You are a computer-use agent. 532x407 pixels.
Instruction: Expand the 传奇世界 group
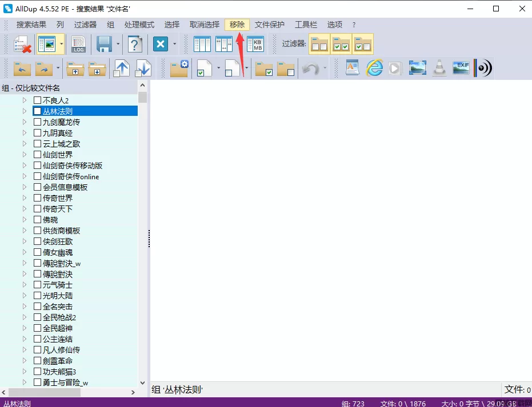[x=25, y=198]
